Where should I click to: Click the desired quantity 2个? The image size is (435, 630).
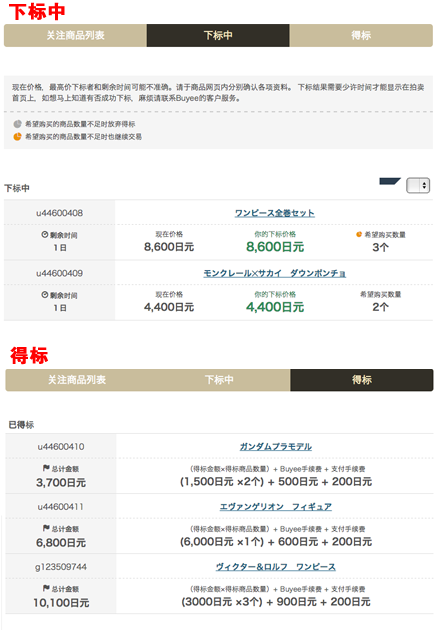(380, 307)
